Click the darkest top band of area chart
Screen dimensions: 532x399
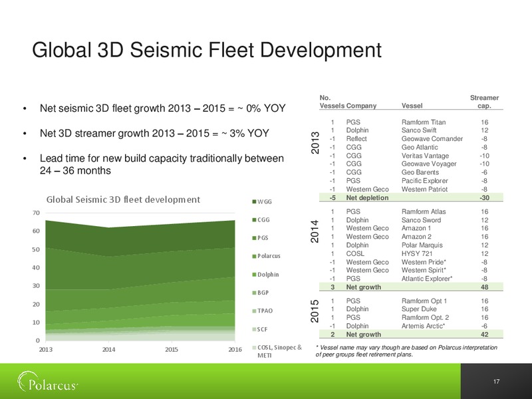click(140, 237)
